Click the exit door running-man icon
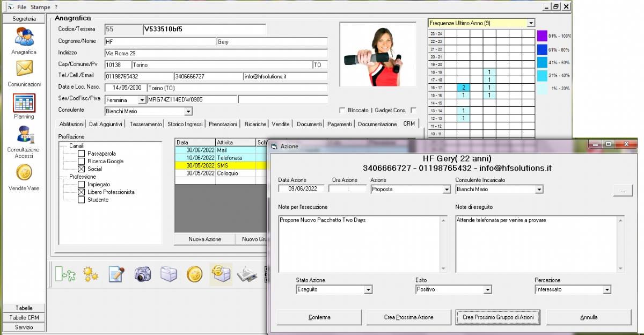Screen dimensions: 644x335 pos(65,274)
